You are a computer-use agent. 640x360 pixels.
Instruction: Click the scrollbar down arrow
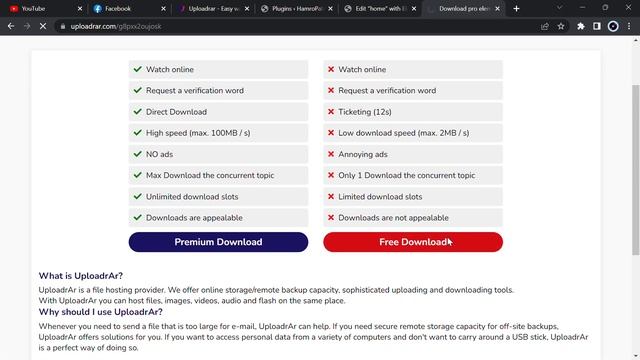coord(636,356)
